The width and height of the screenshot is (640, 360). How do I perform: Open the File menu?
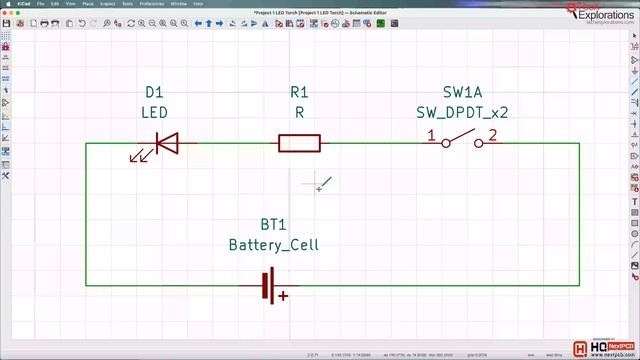coord(40,4)
